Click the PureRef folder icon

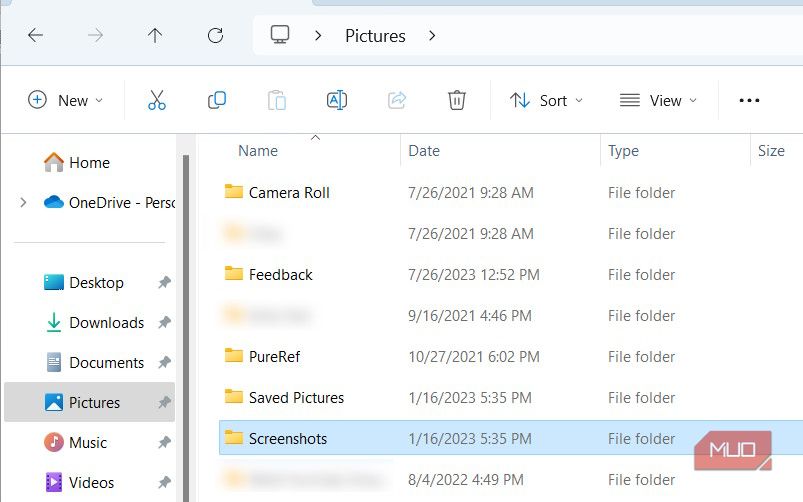click(x=234, y=355)
